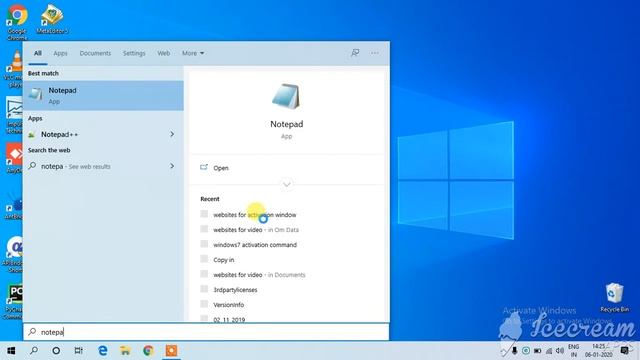This screenshot has width=640, height=360.
Task: Select the All search tab
Action: (38, 53)
